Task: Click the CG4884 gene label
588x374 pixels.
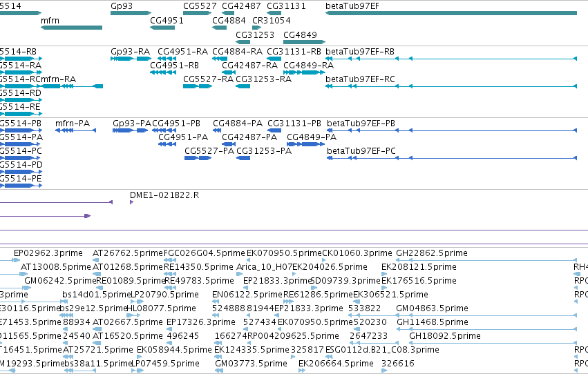Action: [229, 20]
